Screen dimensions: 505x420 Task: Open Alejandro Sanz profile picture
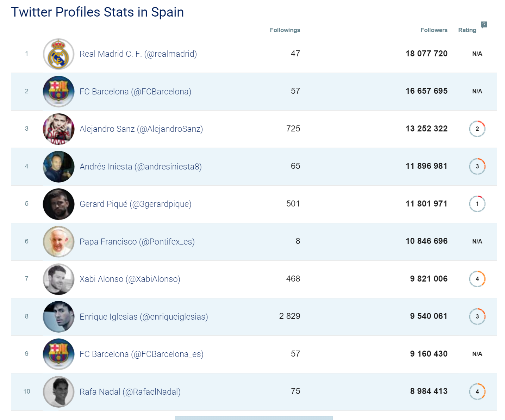coord(58,129)
